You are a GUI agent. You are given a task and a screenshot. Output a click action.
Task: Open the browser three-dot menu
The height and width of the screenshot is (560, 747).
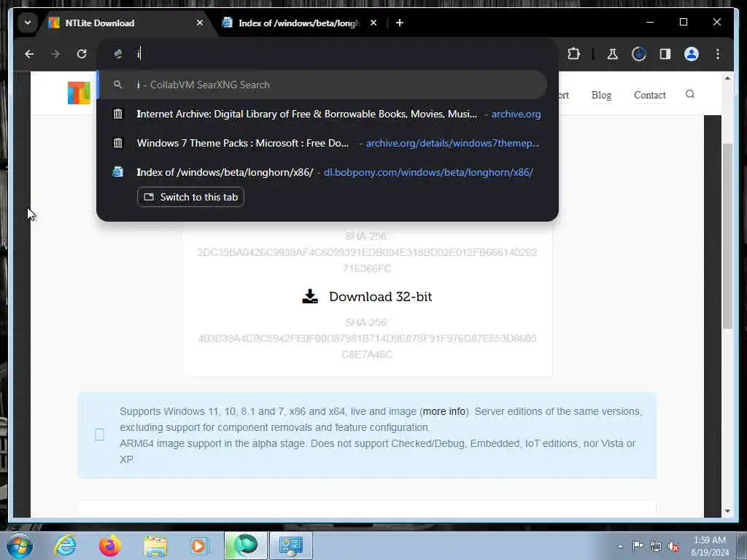click(x=718, y=54)
